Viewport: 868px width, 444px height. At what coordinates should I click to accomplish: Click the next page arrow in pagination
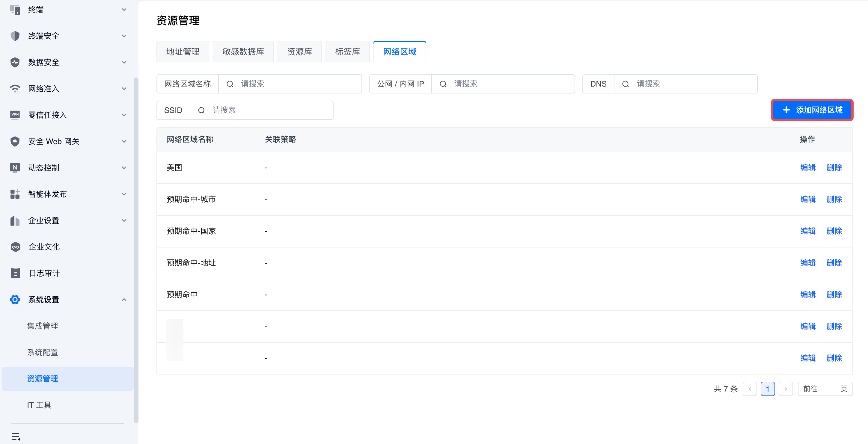coord(786,389)
